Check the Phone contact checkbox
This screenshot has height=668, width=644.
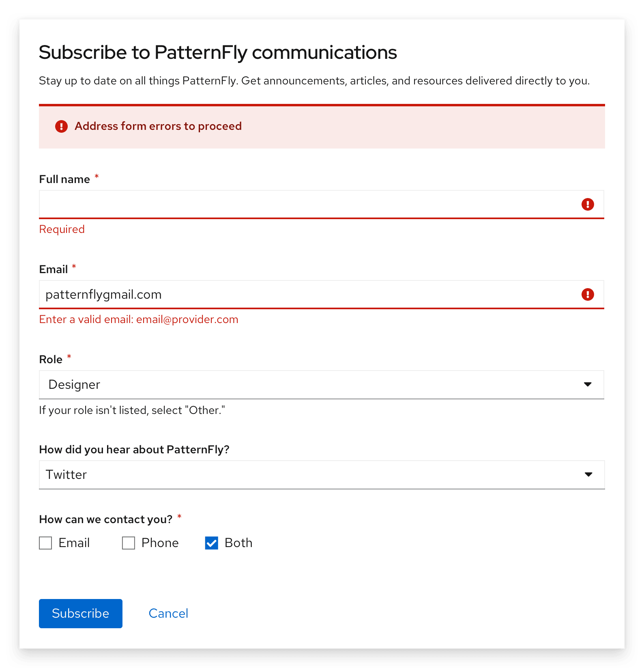coord(129,543)
